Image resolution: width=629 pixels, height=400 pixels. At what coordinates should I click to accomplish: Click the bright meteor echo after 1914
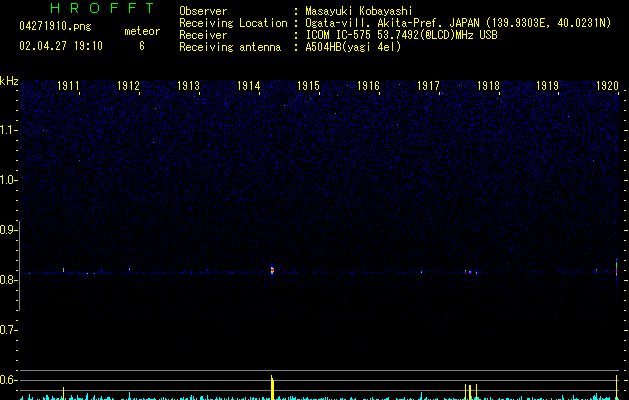tap(272, 270)
